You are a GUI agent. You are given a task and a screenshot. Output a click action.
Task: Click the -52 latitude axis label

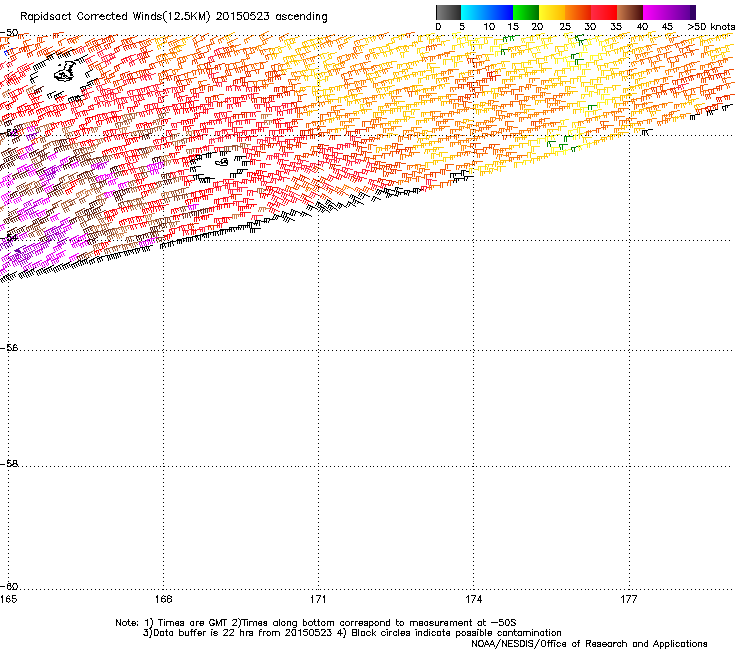click(x=9, y=133)
